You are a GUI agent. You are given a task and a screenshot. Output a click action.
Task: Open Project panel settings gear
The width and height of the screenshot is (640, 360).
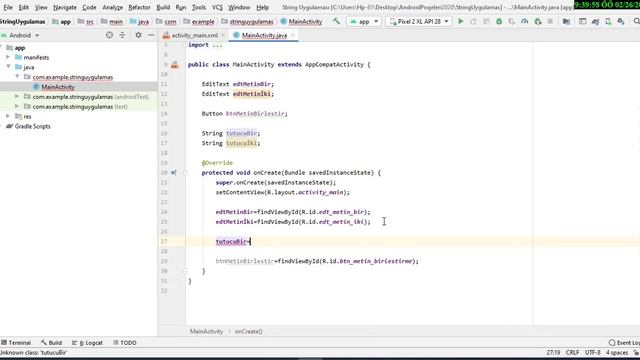[x=138, y=35]
